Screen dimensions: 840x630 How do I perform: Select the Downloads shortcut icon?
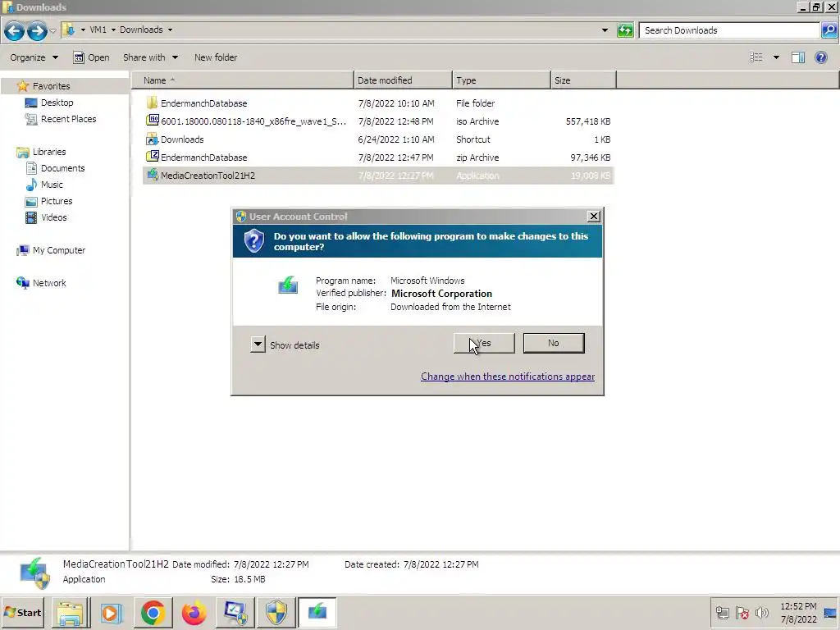coord(152,139)
